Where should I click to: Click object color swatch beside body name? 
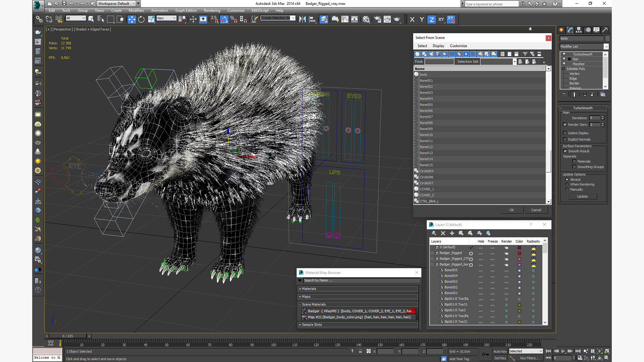pos(607,39)
